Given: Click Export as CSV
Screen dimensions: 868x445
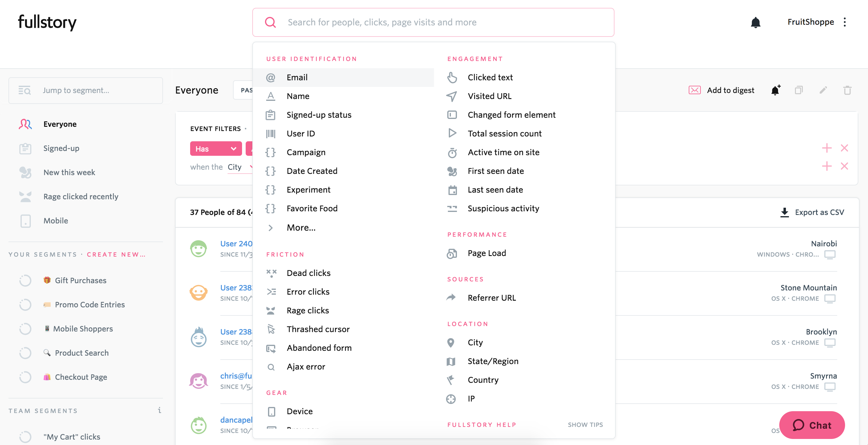Looking at the screenshot, I should [x=812, y=213].
